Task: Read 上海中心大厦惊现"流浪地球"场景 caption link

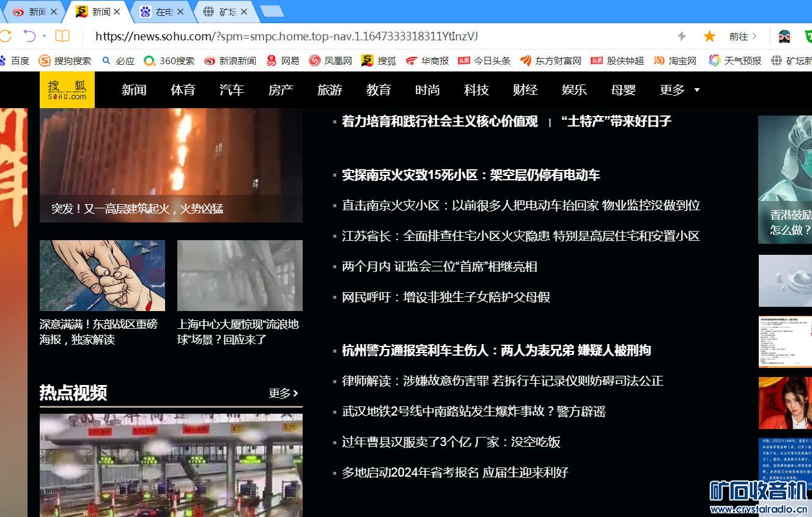Action: [238, 332]
